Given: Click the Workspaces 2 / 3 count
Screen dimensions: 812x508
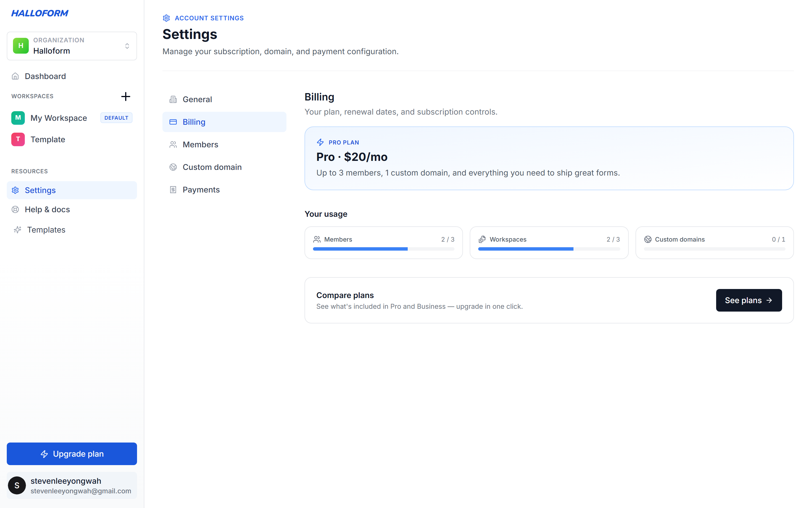Looking at the screenshot, I should pyautogui.click(x=613, y=239).
